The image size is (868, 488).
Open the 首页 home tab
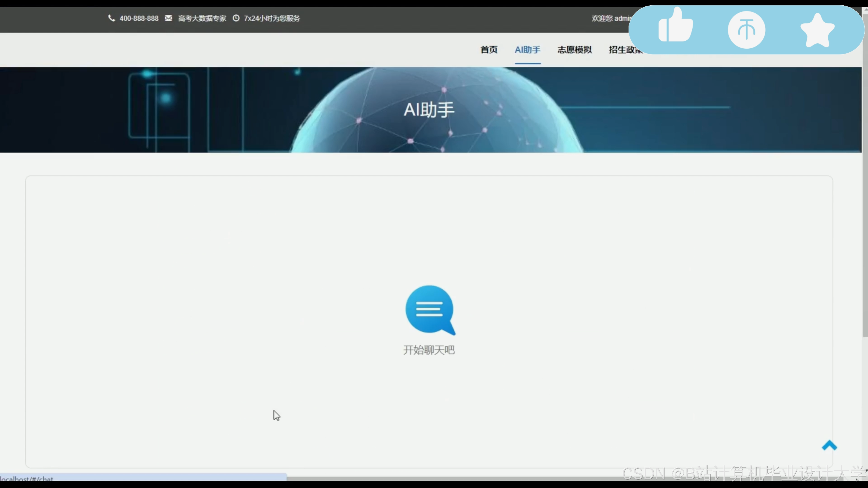[488, 50]
